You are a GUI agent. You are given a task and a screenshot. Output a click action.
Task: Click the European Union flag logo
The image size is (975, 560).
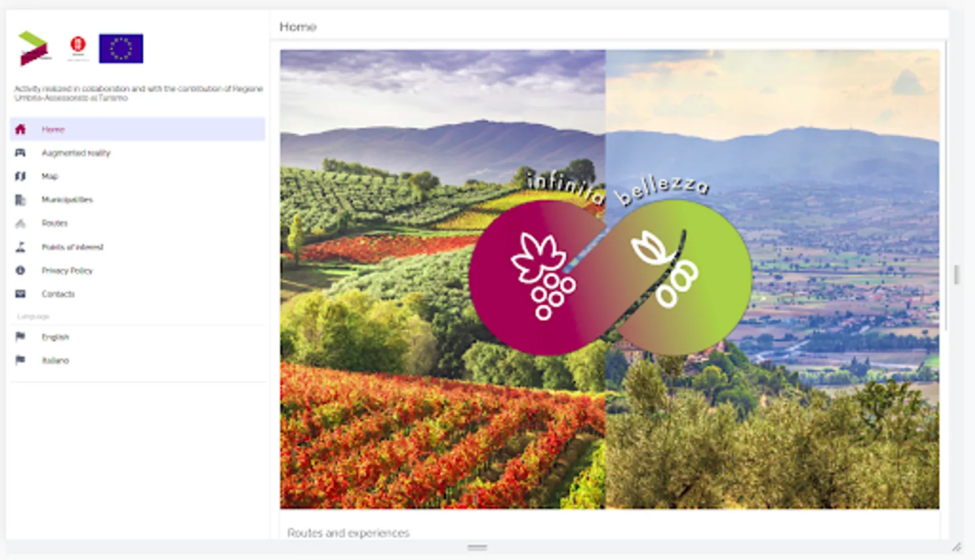click(x=121, y=49)
